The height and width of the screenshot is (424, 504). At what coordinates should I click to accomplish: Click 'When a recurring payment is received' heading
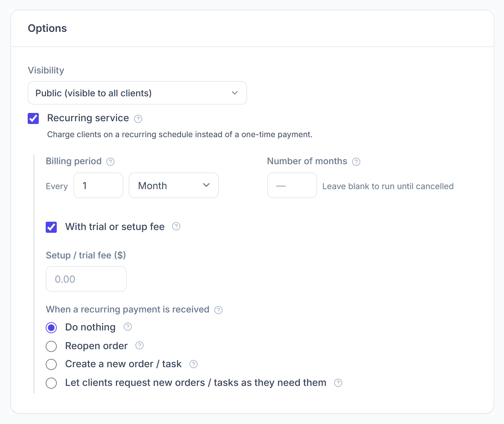(128, 309)
